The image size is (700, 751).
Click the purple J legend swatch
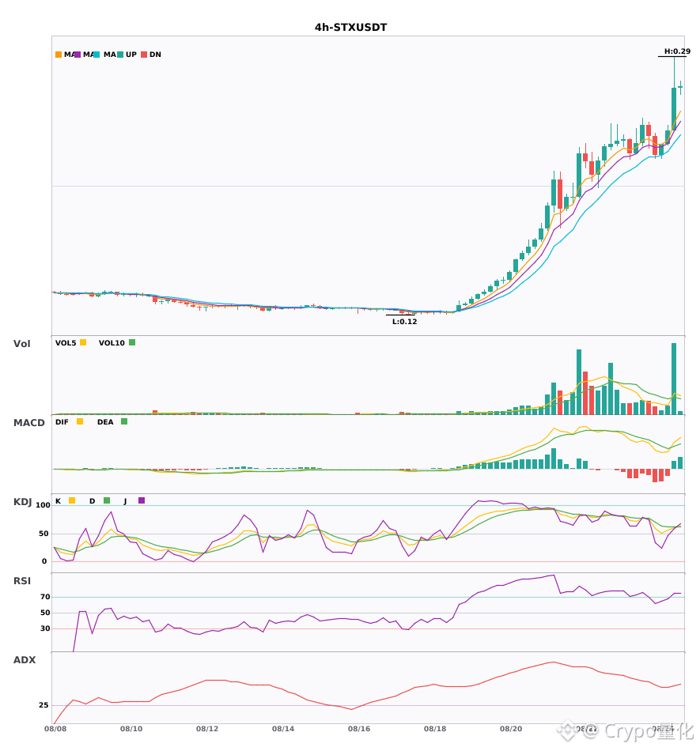tap(142, 500)
